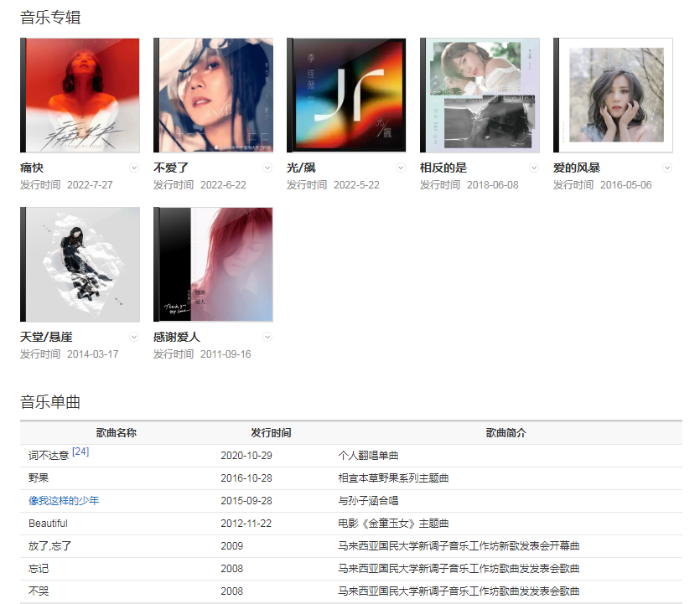The width and height of the screenshot is (700, 604).
Task: Open the 爱的风暴 album cover
Action: point(614,96)
